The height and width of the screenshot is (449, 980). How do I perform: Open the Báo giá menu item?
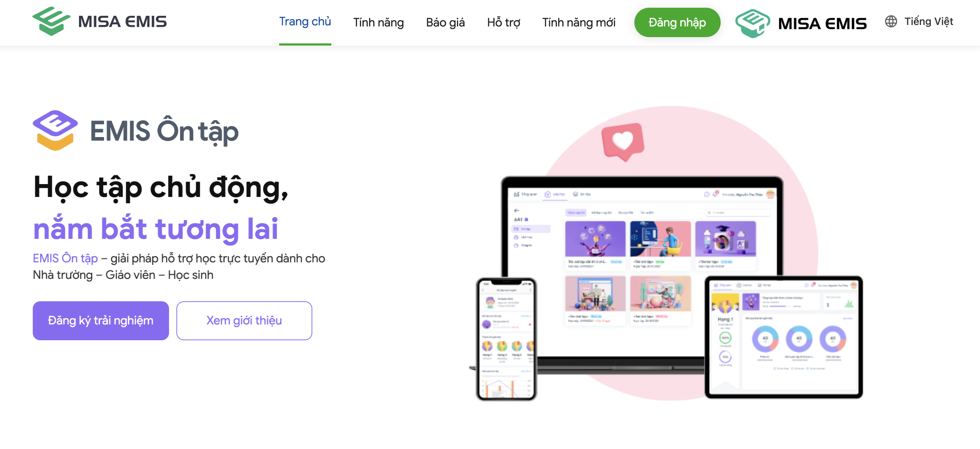(445, 22)
